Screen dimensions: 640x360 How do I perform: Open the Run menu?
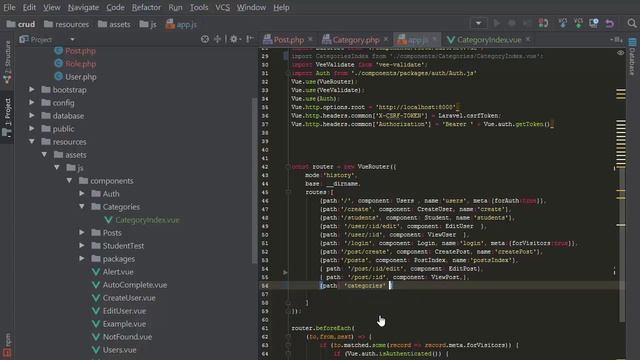[x=175, y=7]
